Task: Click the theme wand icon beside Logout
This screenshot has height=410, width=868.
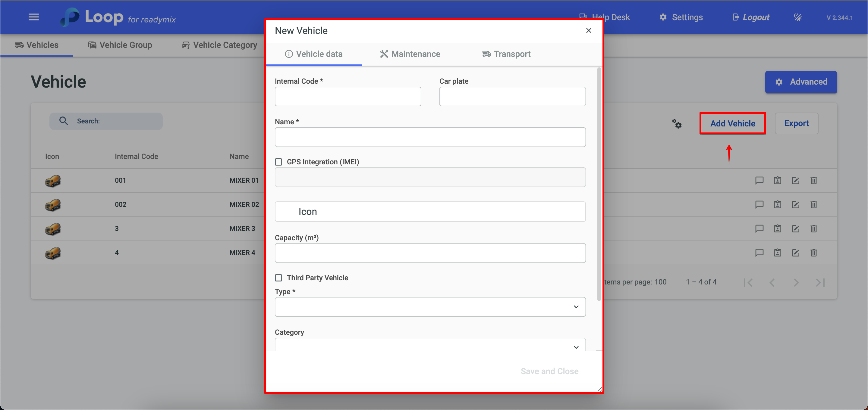Action: [x=797, y=17]
